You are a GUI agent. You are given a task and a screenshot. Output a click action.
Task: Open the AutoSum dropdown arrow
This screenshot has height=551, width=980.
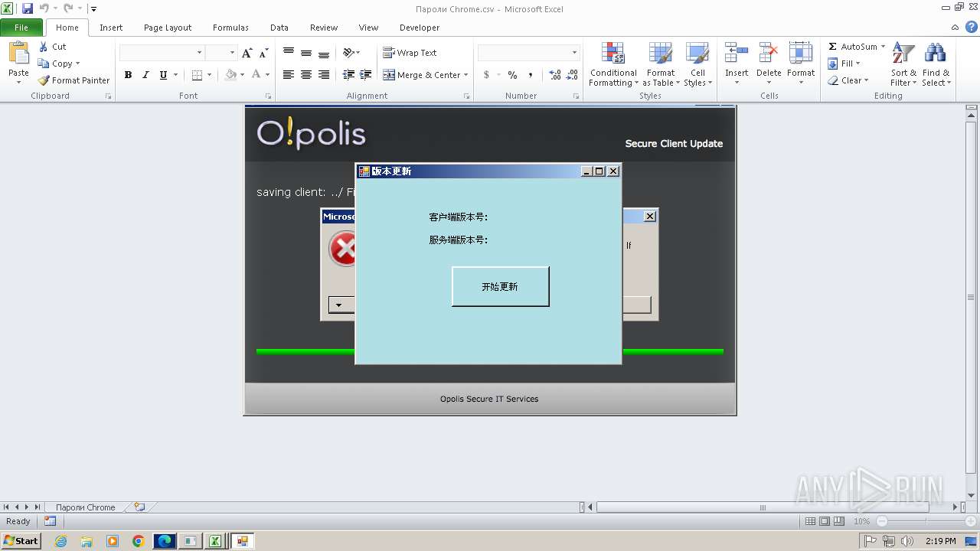[883, 47]
